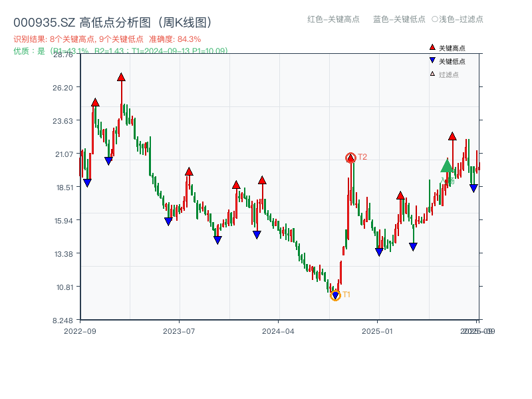Screen dimensions: 532x399
Task: Toggle the 关键低点 legend label
Action: click(x=452, y=61)
